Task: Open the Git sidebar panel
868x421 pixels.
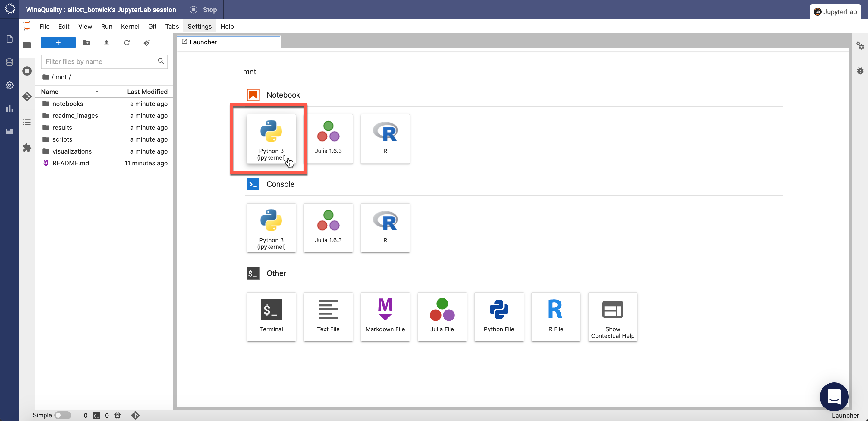Action: (x=27, y=96)
